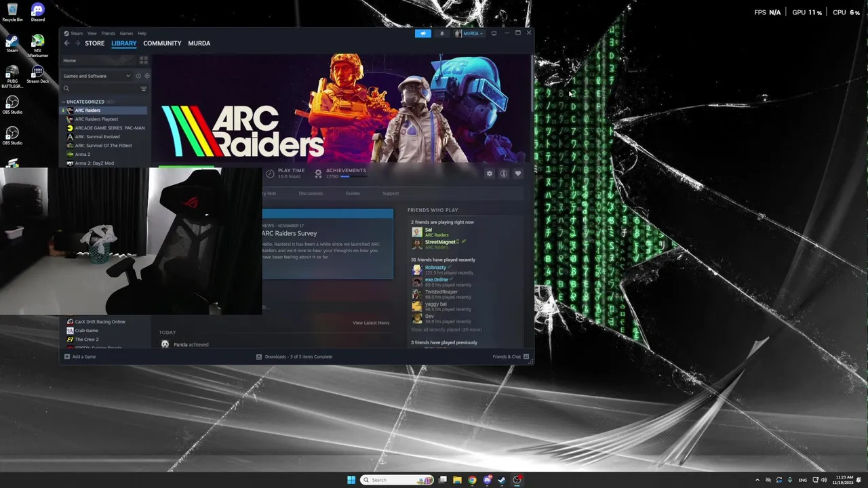The height and width of the screenshot is (488, 868).
Task: Click Library Home button
Action: point(98,60)
